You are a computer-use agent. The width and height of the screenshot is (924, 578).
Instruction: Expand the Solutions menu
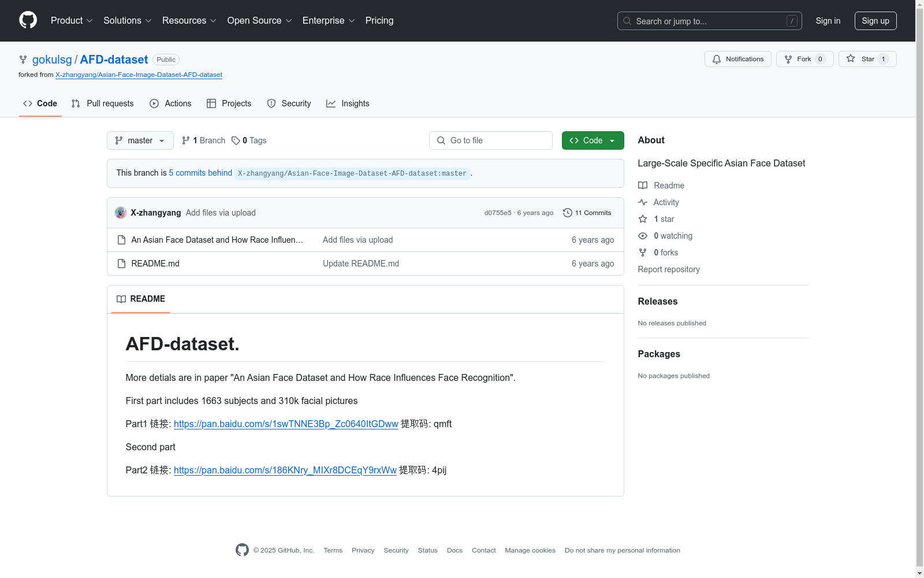(128, 21)
